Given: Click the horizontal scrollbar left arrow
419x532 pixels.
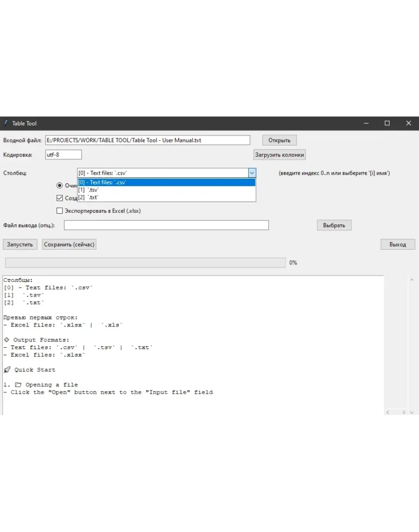Looking at the screenshot, I should [x=388, y=412].
